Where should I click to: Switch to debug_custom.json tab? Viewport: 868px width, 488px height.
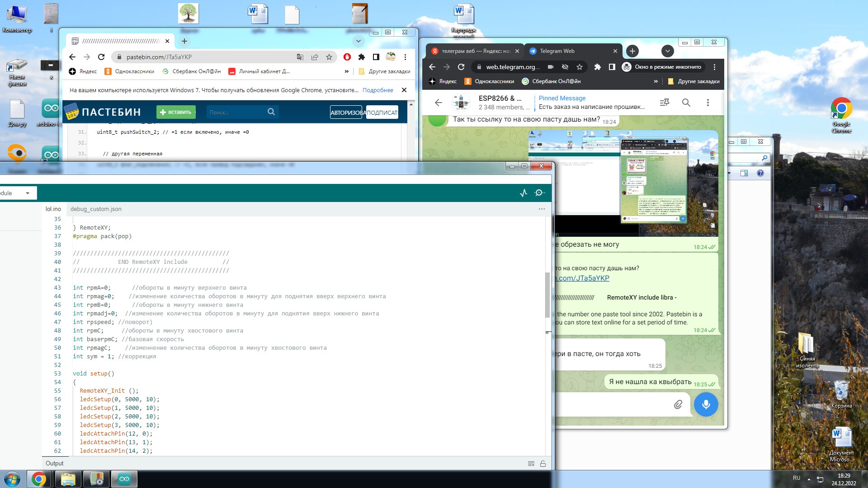pyautogui.click(x=96, y=209)
